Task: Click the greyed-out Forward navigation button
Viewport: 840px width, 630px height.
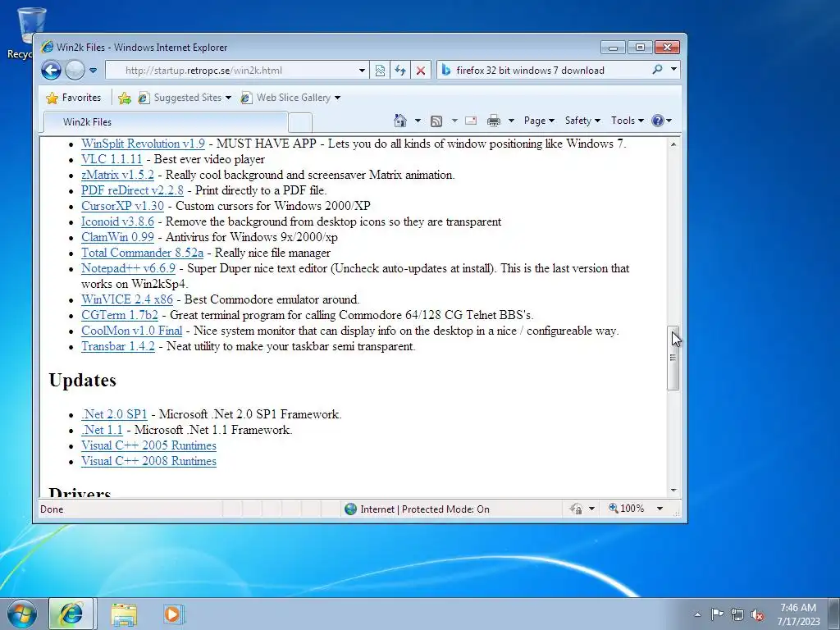Action: [75, 71]
